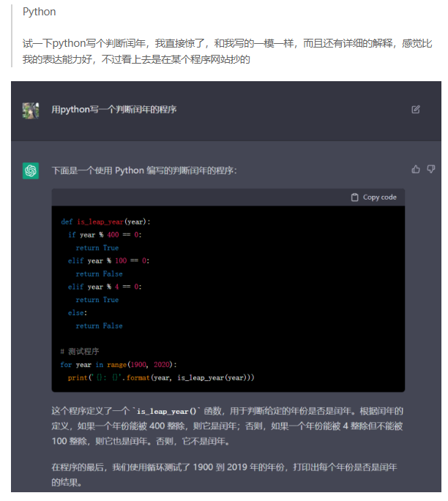Screen dimensions: 448x501
Task: Click the clipboard icon in code header
Action: (x=355, y=197)
